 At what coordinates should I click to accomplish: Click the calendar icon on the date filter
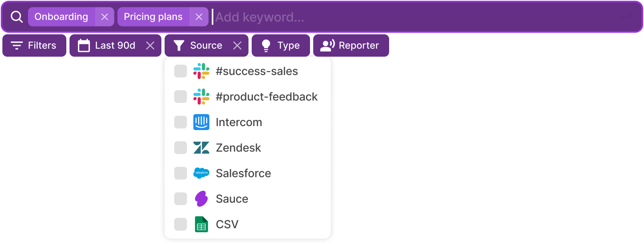(83, 45)
